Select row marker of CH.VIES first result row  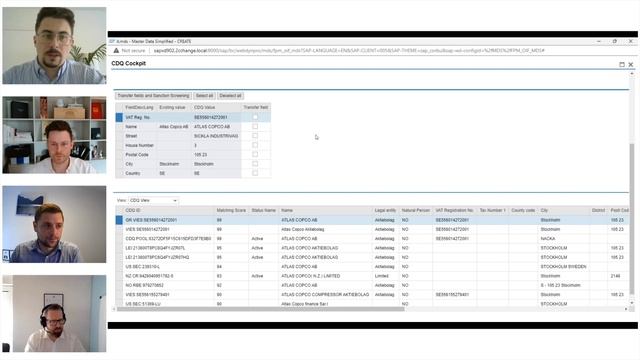pyautogui.click(x=119, y=220)
